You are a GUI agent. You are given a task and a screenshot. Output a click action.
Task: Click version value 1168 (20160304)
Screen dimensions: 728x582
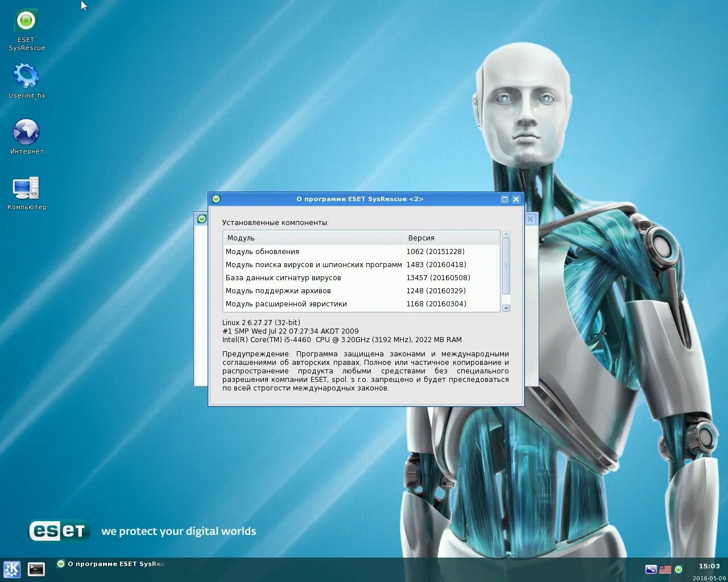click(x=436, y=304)
